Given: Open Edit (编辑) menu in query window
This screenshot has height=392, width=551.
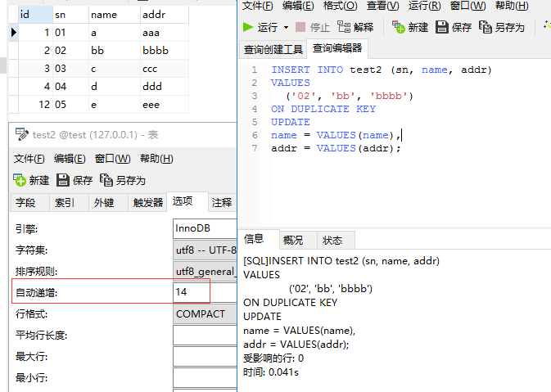Looking at the screenshot, I should coord(298,6).
